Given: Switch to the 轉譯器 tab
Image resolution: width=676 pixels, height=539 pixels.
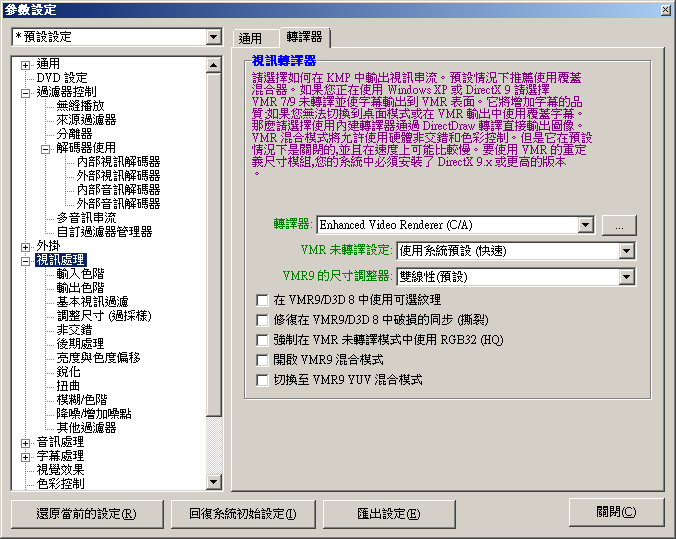Looking at the screenshot, I should coord(304,37).
